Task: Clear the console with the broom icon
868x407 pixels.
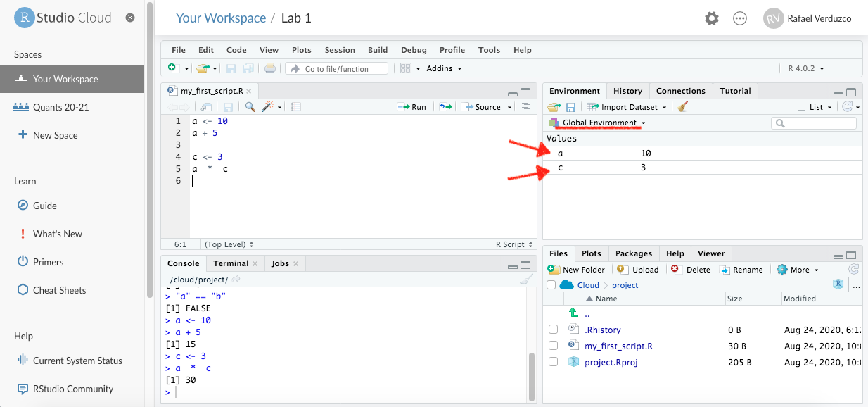Action: point(525,280)
